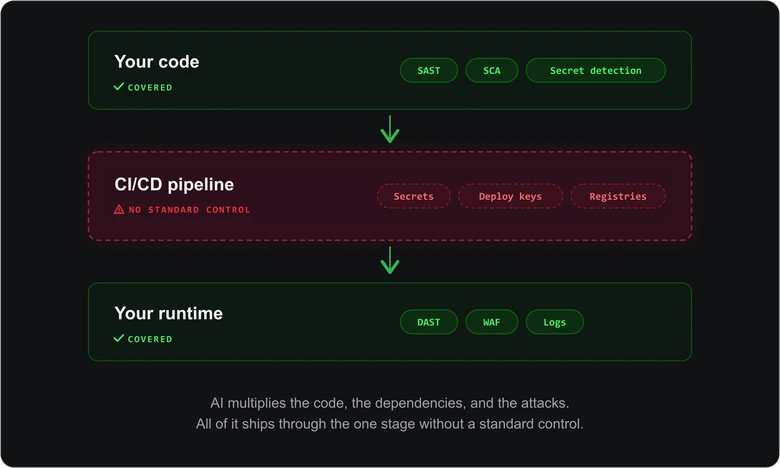Click the Secrets dashed pill

coord(413,196)
